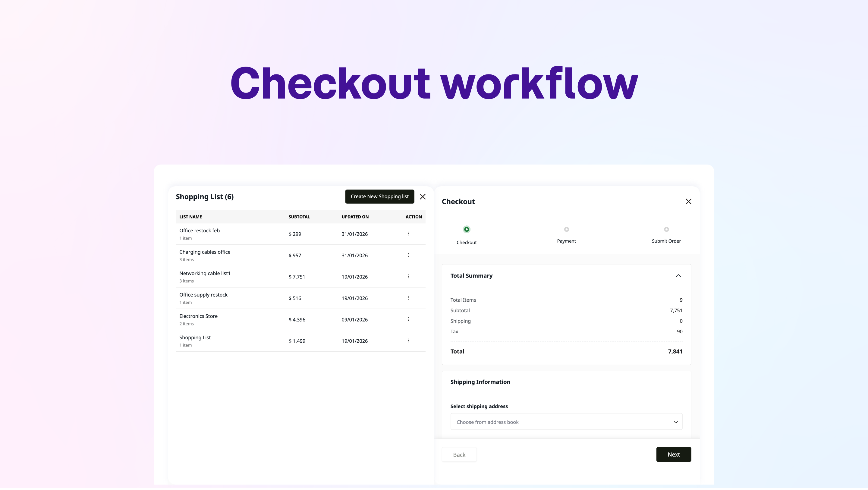Screen dimensions: 868x490
Task: Click the Create New Shopping list button
Action: [379, 196]
